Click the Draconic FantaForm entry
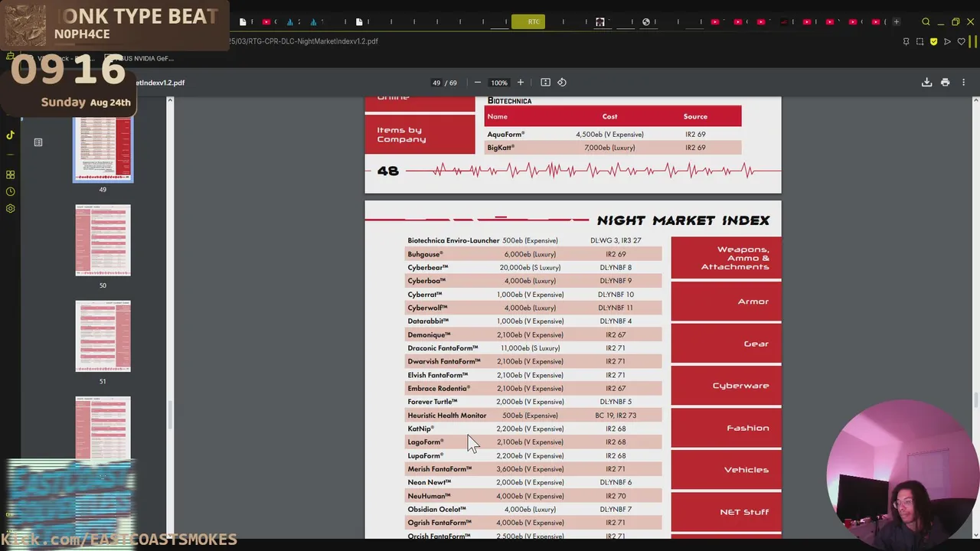 click(x=443, y=348)
